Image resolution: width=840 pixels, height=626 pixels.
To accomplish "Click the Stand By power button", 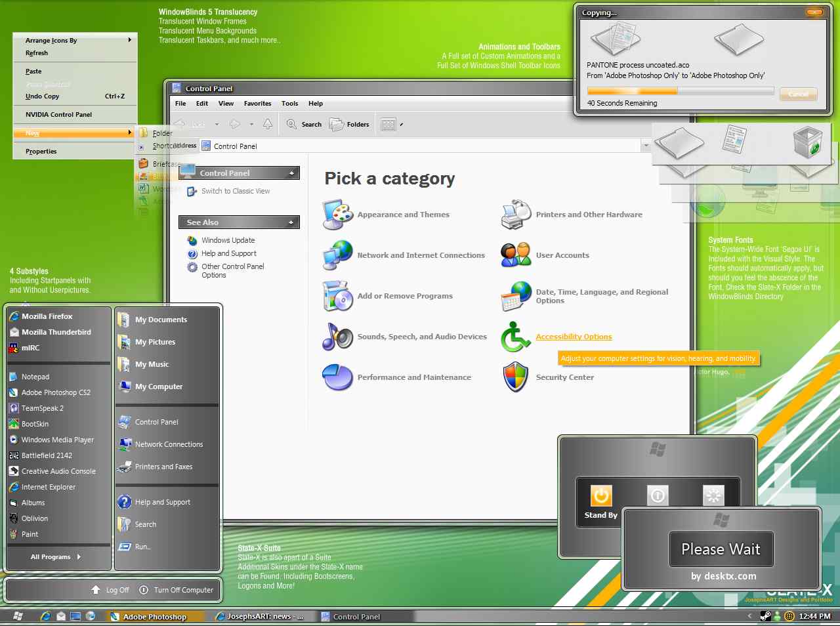I will coord(601,495).
